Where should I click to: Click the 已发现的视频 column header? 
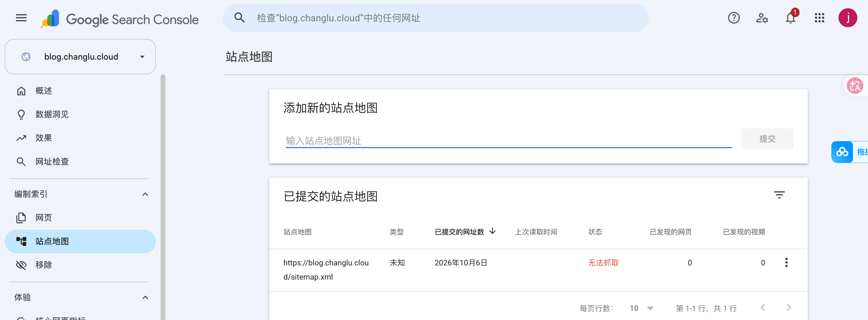point(744,232)
